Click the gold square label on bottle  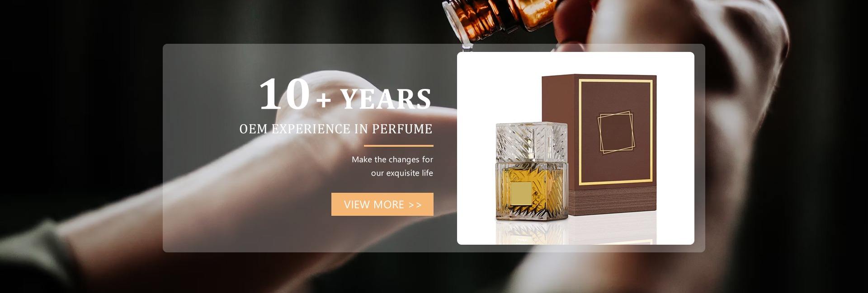(521, 194)
